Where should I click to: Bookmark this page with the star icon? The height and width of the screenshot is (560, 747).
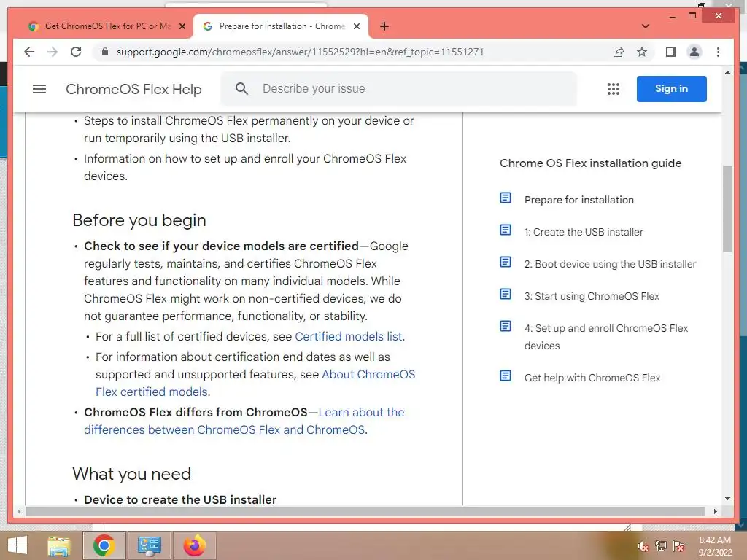click(x=642, y=52)
